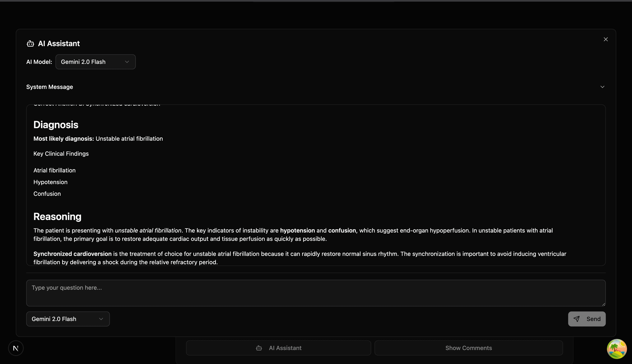632x364 pixels.
Task: Click the chevron icon on the bottom model selector
Action: click(101, 319)
